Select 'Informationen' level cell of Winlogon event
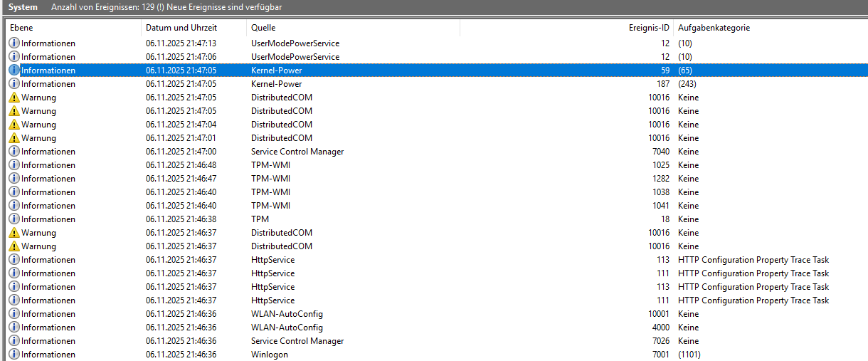868x361 pixels. [x=48, y=355]
